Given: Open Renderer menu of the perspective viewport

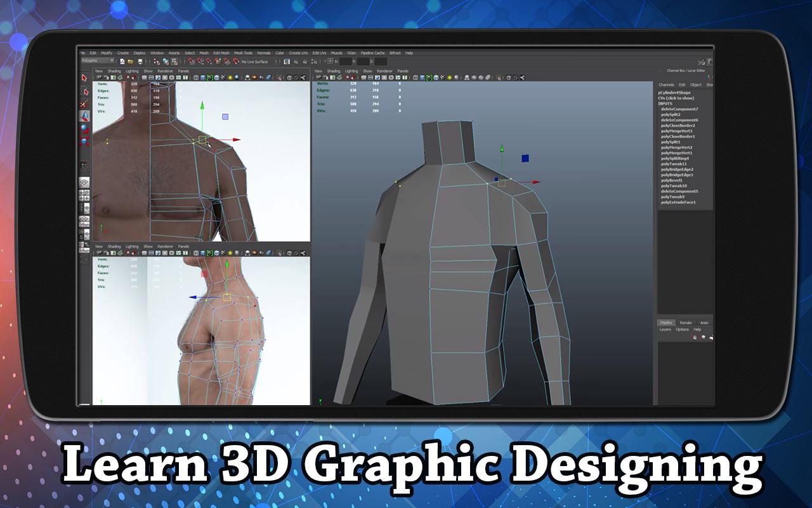Looking at the screenshot, I should pos(384,71).
